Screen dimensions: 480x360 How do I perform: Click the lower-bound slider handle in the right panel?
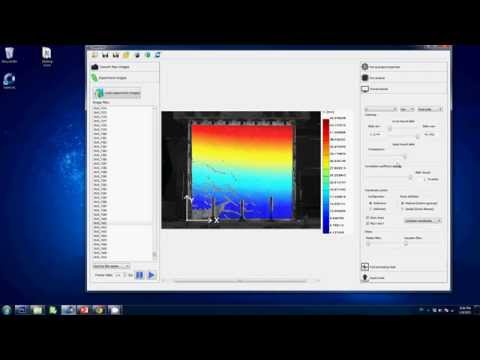click(x=390, y=129)
